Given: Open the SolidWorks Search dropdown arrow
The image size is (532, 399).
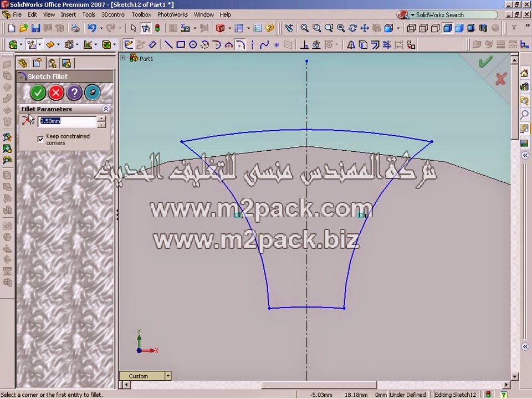Looking at the screenshot, I should (x=412, y=15).
